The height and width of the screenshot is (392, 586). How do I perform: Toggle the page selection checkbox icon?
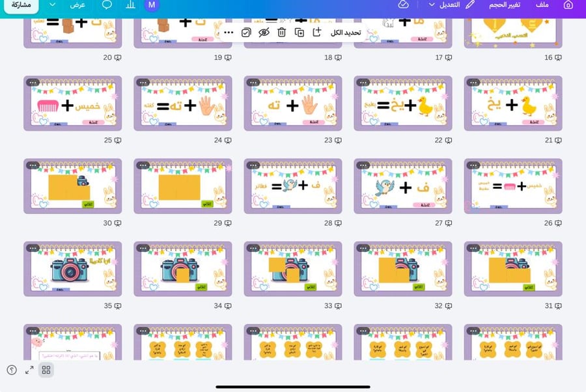click(246, 33)
